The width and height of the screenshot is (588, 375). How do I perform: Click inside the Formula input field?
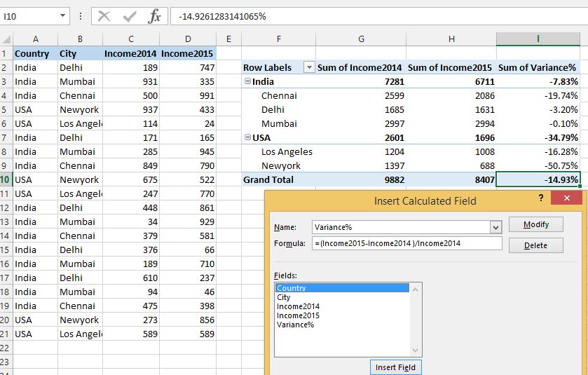[406, 243]
